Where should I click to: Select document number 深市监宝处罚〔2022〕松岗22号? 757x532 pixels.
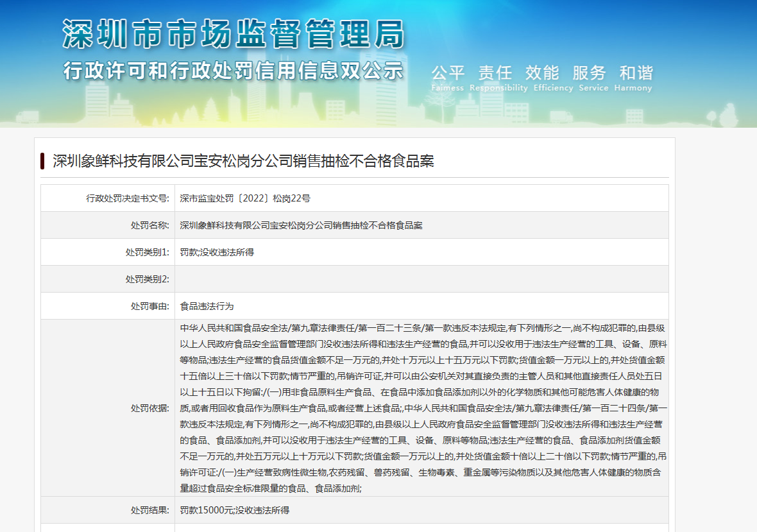click(245, 198)
